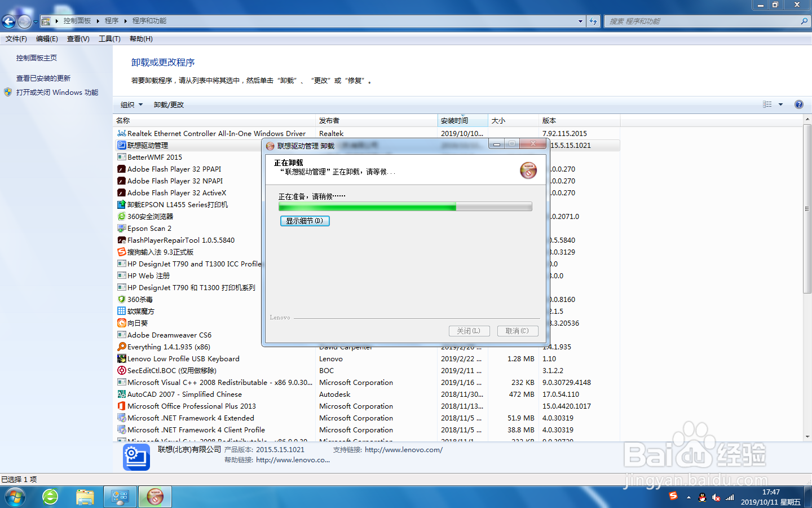
Task: Click the Lenovo uninstaller icon in taskbar
Action: click(155, 497)
